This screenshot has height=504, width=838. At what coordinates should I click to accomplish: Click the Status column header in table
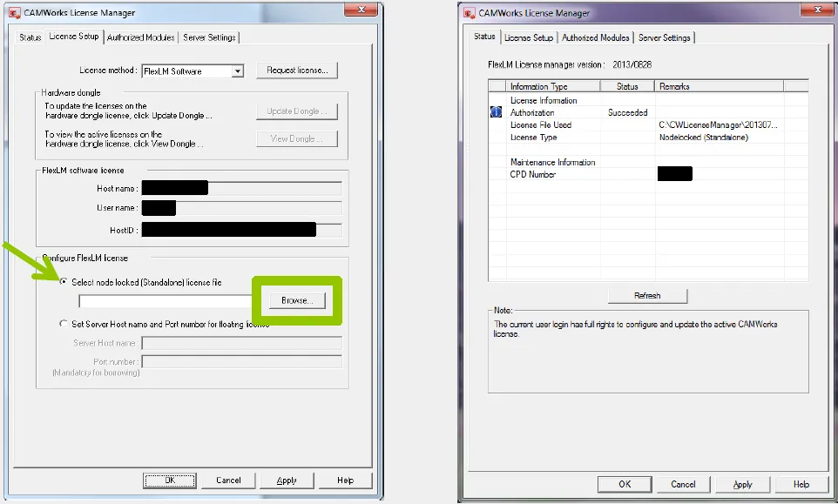tap(627, 86)
